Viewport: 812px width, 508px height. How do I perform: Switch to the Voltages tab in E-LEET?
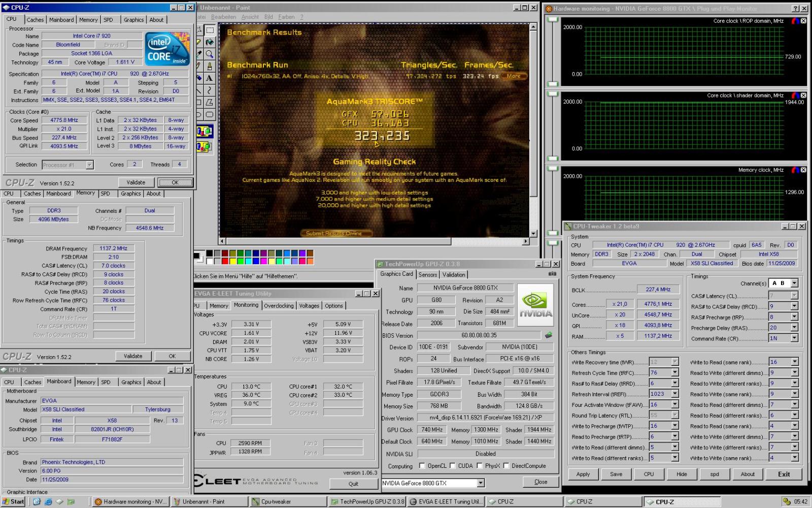pyautogui.click(x=309, y=306)
